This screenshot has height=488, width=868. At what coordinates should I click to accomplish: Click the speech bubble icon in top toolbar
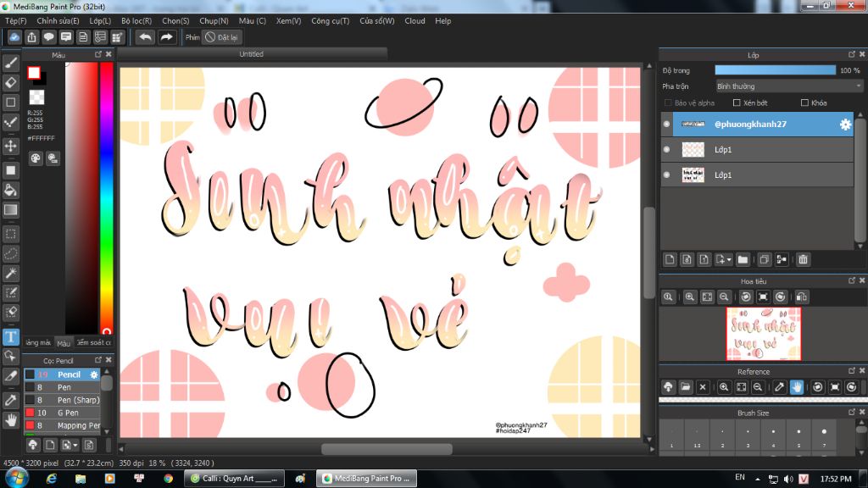48,37
